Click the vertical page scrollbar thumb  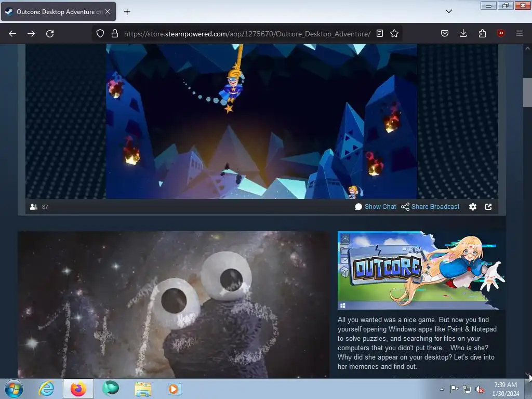click(x=527, y=92)
